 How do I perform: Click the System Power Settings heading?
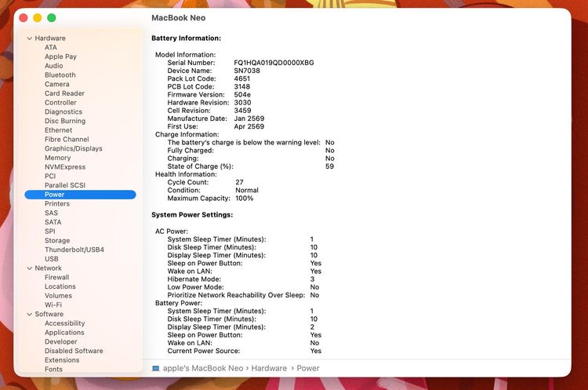point(192,215)
